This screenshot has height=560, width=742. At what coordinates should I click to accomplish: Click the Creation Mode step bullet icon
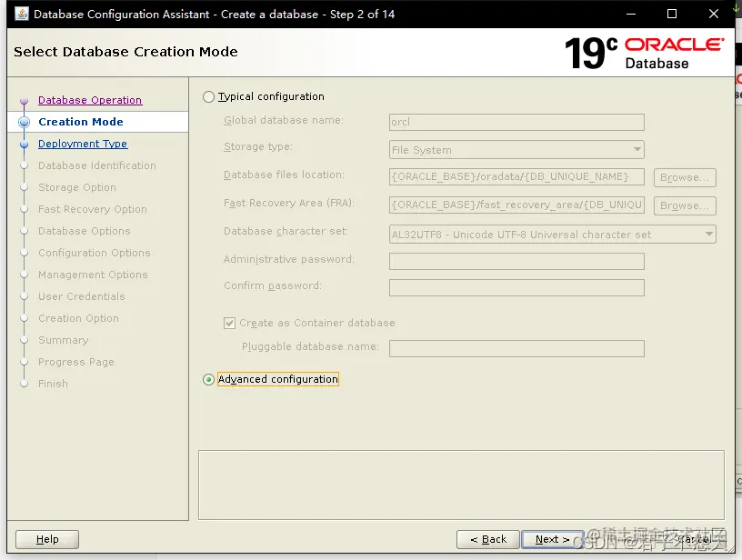25,122
